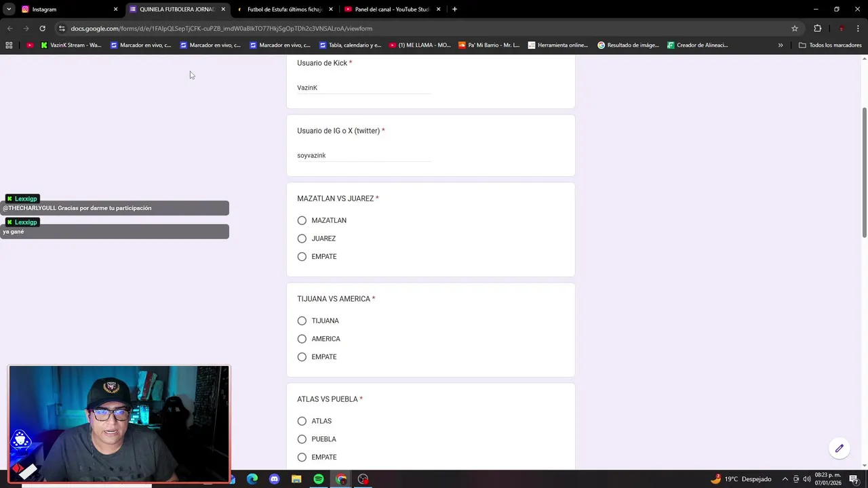Open the Chrome three-dot menu

859,28
